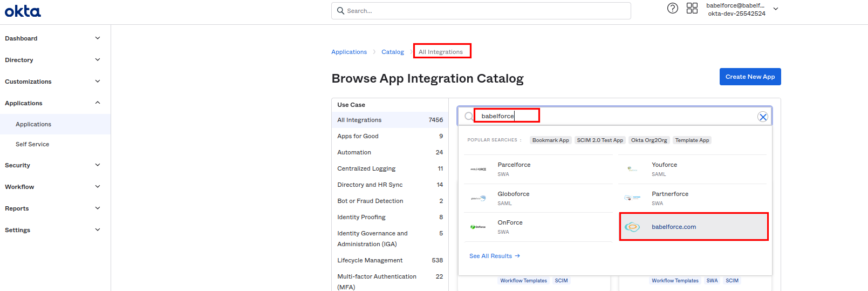Screen dimensions: 868x291
Task: Select Identity Proofing use case
Action: [390, 217]
